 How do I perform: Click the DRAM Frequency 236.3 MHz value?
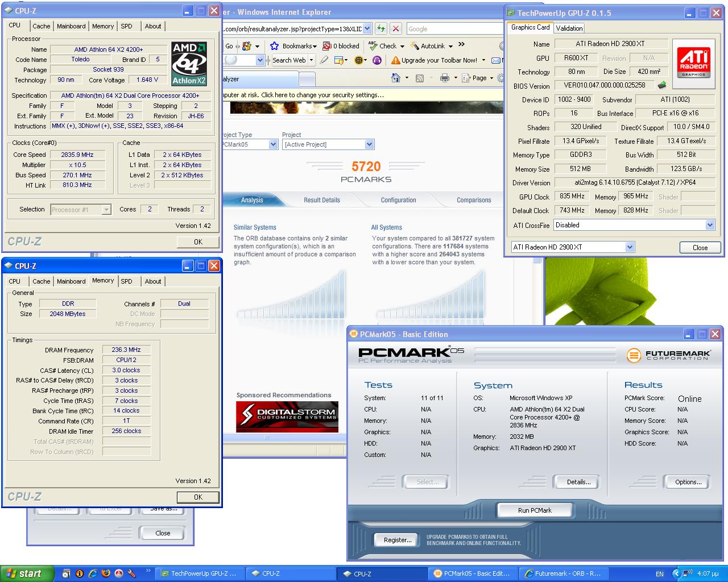tap(126, 350)
